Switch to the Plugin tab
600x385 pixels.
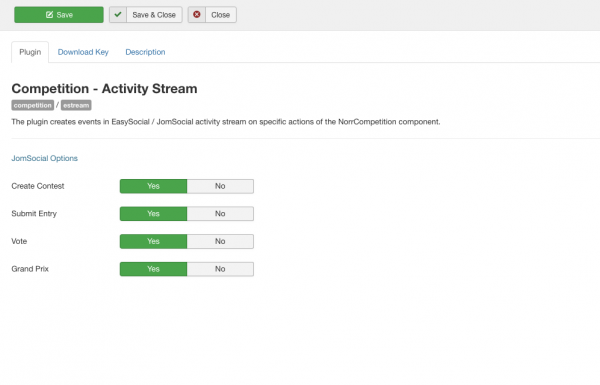[30, 52]
